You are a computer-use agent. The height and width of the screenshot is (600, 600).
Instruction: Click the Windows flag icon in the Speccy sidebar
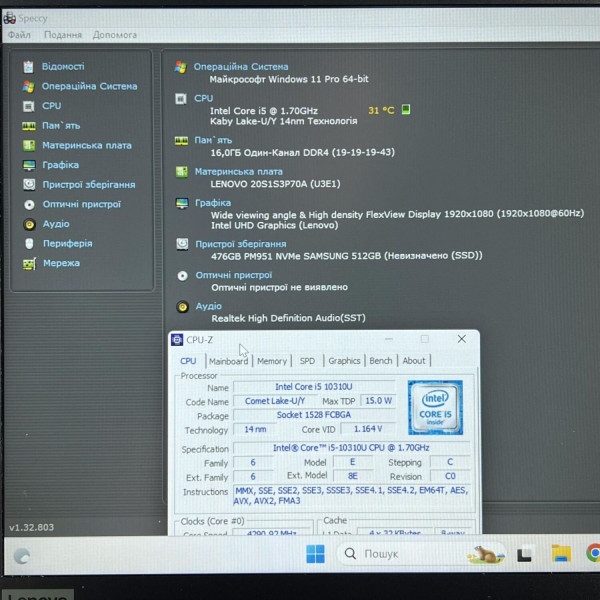tap(28, 86)
